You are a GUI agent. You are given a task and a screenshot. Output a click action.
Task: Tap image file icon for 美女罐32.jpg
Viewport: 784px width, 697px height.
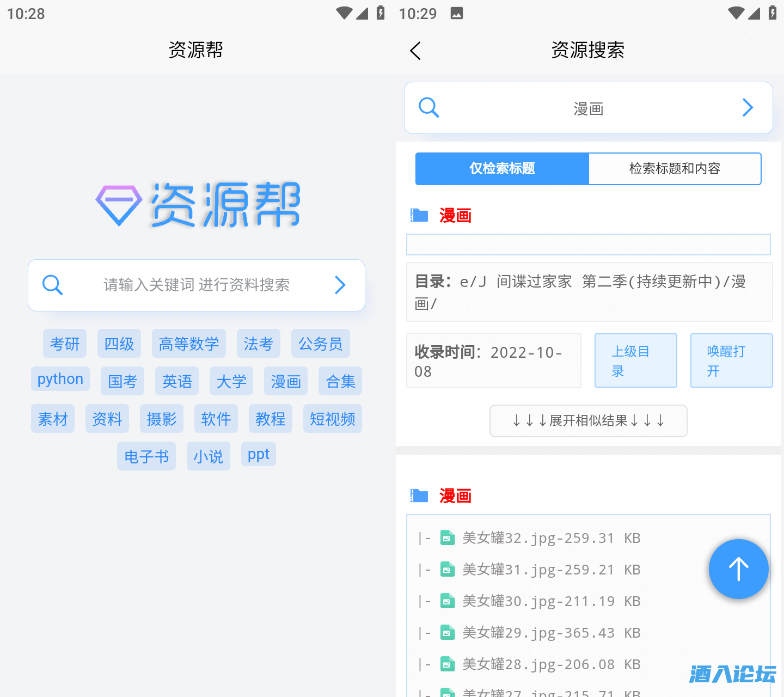(x=447, y=538)
